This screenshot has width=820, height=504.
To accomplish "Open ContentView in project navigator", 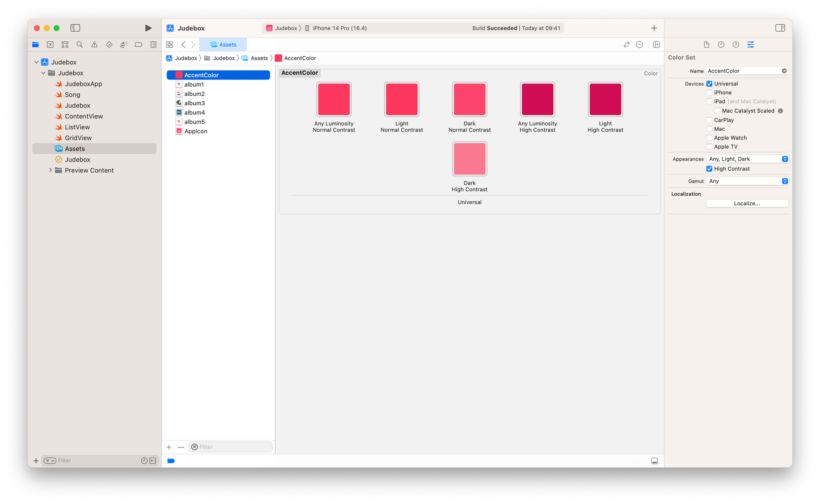I will [x=84, y=116].
